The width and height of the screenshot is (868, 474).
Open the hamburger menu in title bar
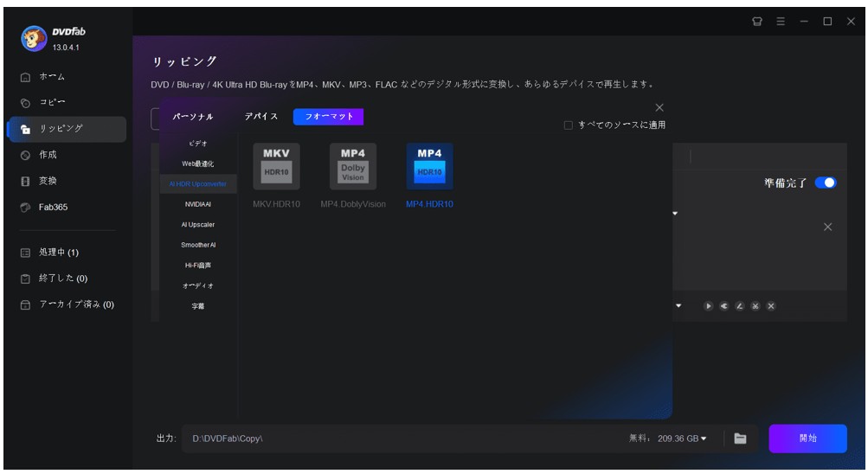coord(781,21)
